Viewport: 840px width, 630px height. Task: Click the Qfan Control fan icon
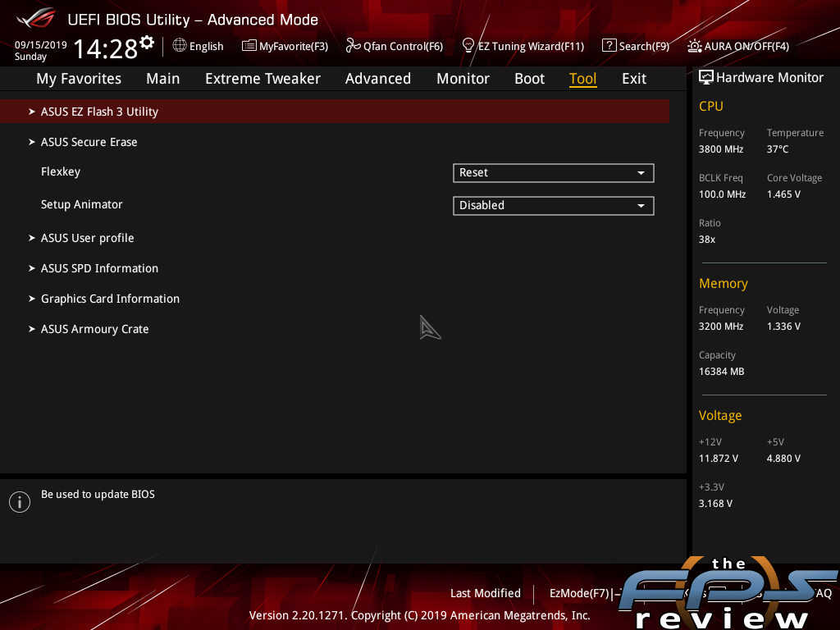point(353,46)
